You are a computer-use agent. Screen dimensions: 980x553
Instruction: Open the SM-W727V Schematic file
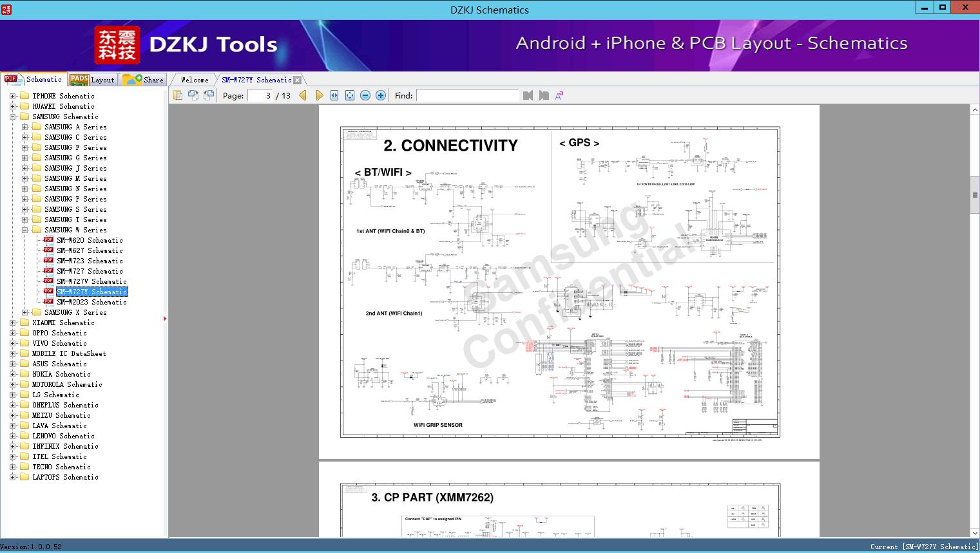(x=91, y=281)
